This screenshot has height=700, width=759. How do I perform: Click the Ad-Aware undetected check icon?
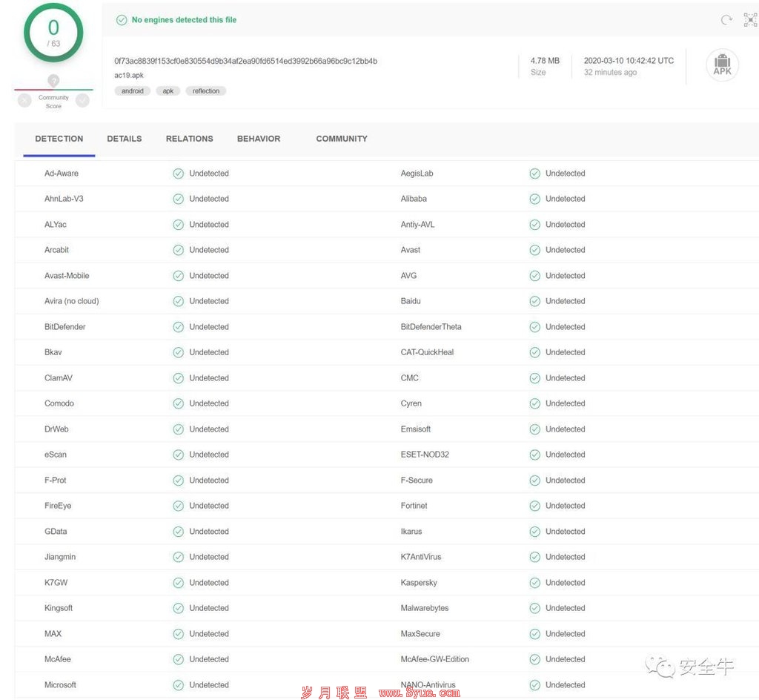(x=179, y=174)
